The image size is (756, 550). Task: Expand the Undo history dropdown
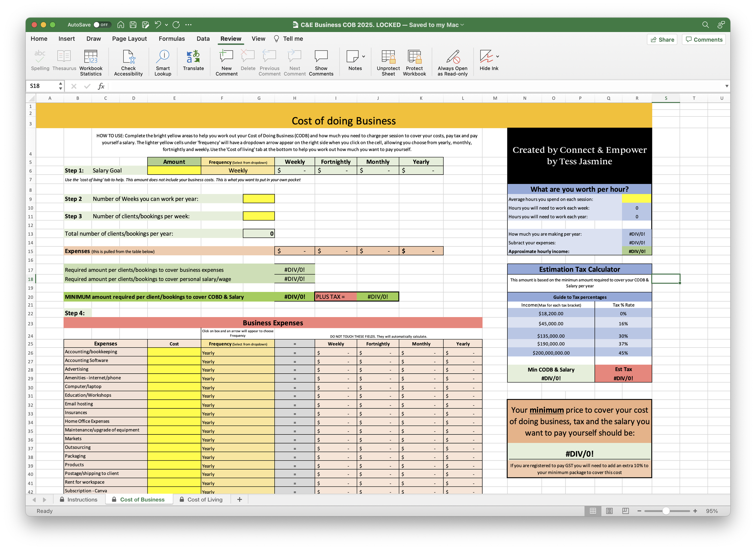(x=166, y=25)
